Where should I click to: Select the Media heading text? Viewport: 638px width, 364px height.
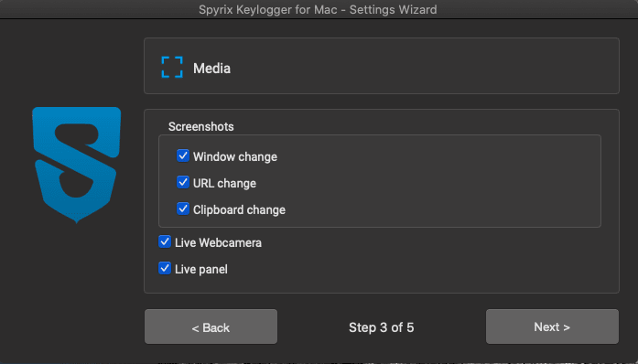211,69
